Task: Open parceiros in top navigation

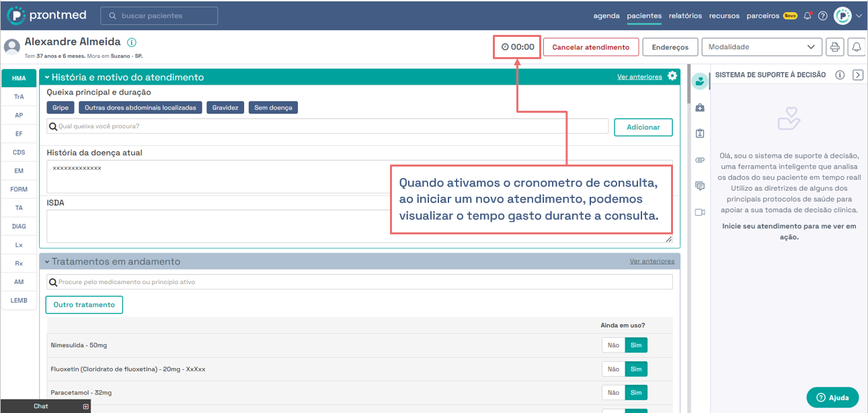Action: pos(762,15)
